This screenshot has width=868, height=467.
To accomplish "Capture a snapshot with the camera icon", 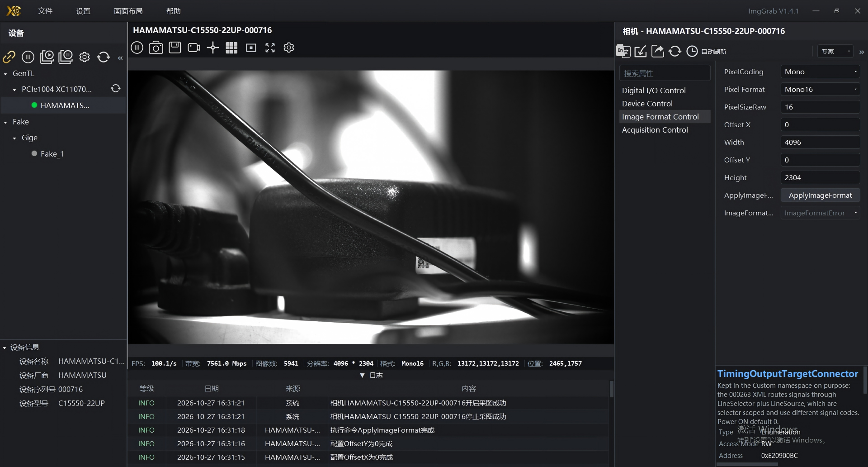I will pos(156,48).
